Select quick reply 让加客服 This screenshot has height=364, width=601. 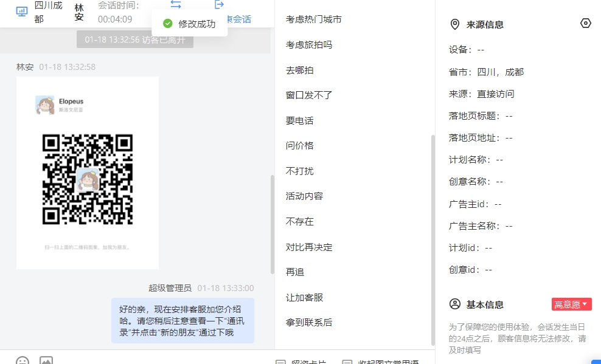304,297
